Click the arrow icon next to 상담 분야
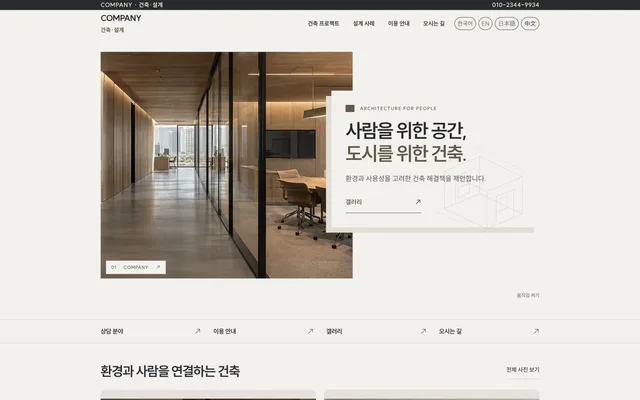Screen dimensions: 640x400 tap(198, 331)
